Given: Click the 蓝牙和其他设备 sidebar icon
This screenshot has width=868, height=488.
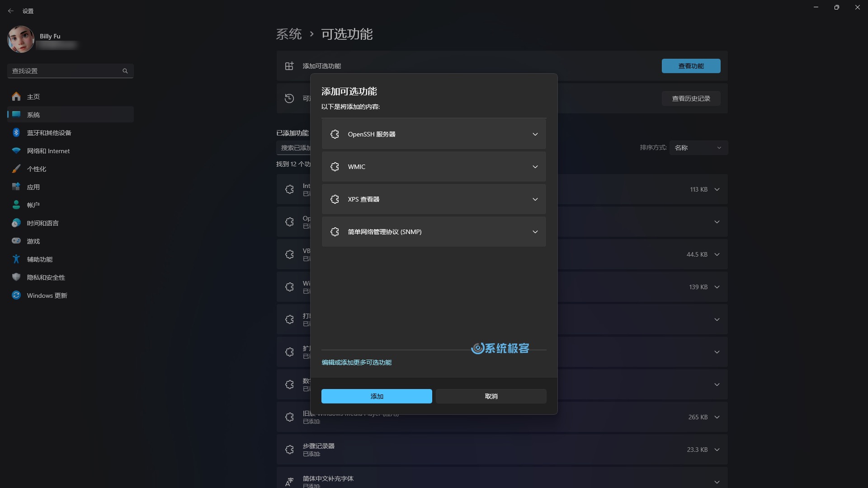Looking at the screenshot, I should [16, 132].
